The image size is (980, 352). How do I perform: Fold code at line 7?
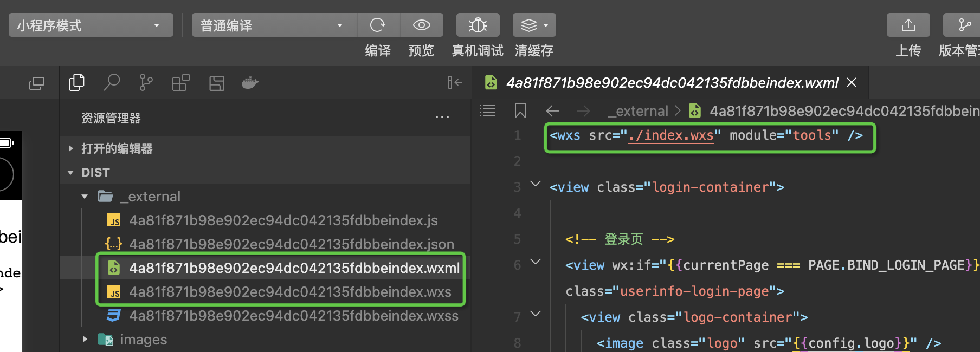tap(536, 314)
